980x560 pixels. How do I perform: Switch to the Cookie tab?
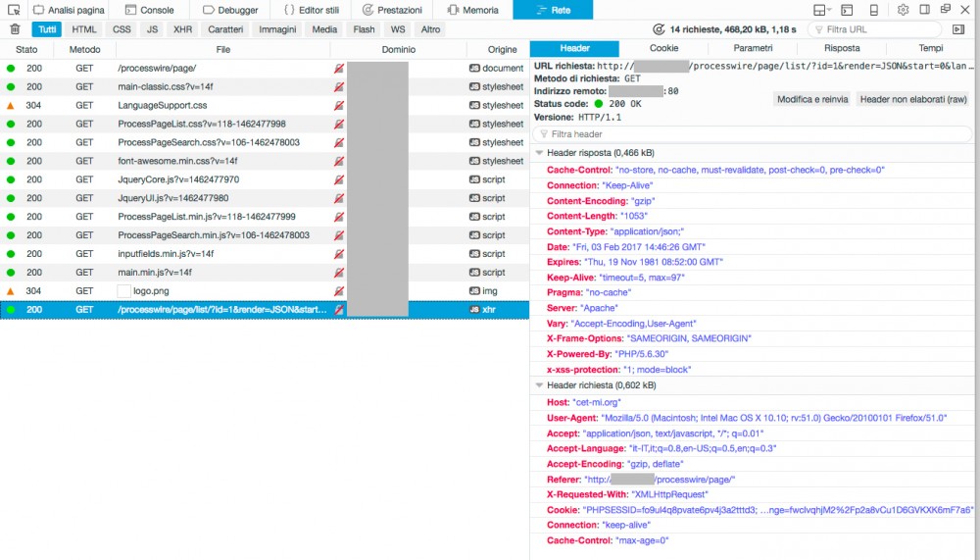pos(663,48)
